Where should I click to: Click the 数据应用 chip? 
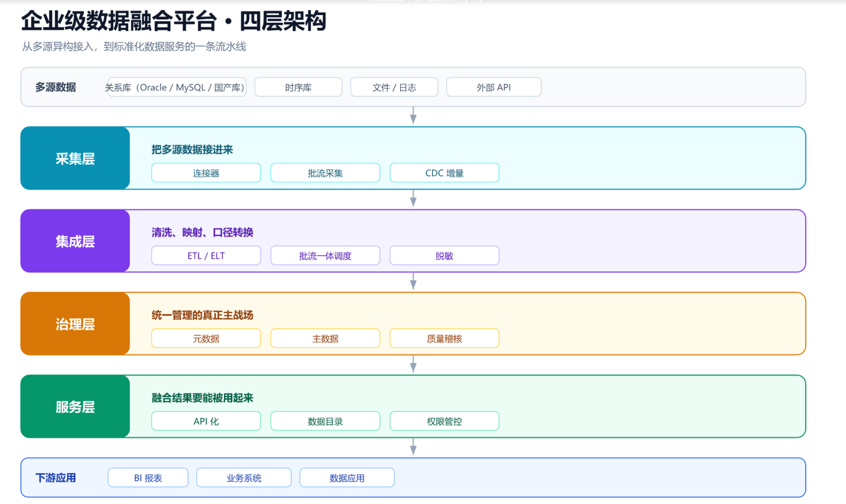click(x=347, y=478)
